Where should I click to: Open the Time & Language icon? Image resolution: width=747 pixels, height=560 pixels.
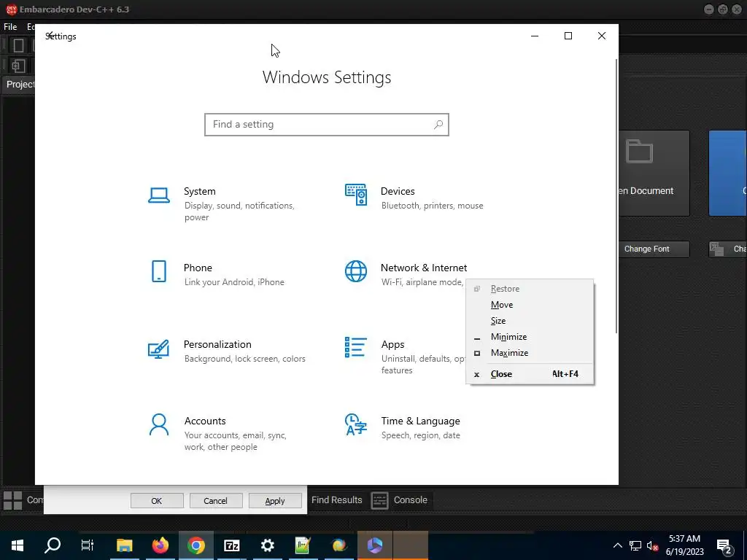point(356,424)
